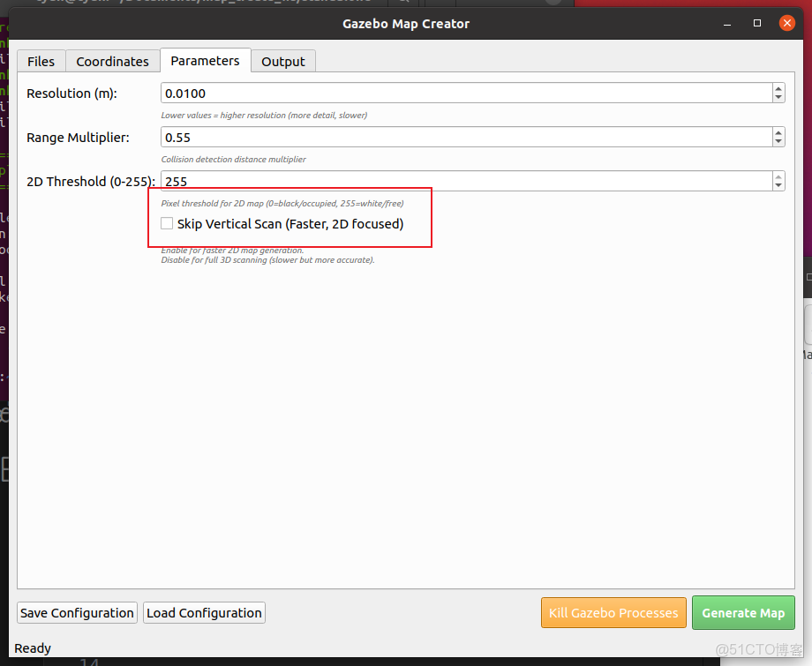Decrement Range Multiplier with down arrow

pyautogui.click(x=778, y=142)
